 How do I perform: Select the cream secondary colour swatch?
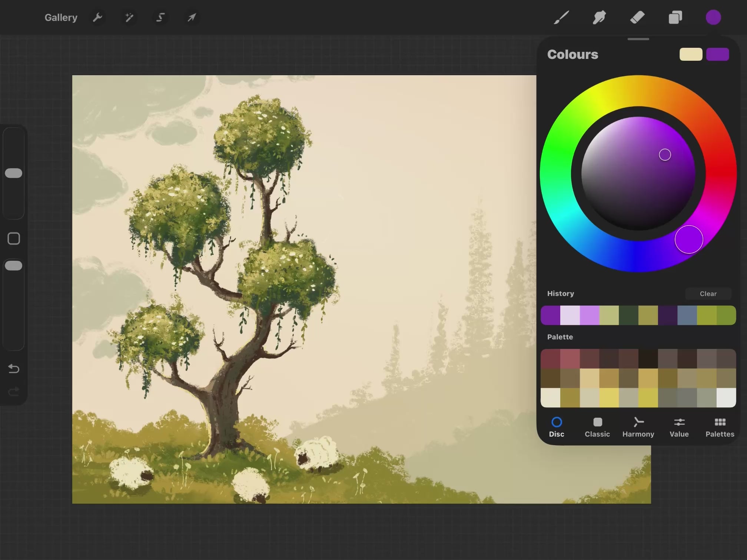coord(691,54)
